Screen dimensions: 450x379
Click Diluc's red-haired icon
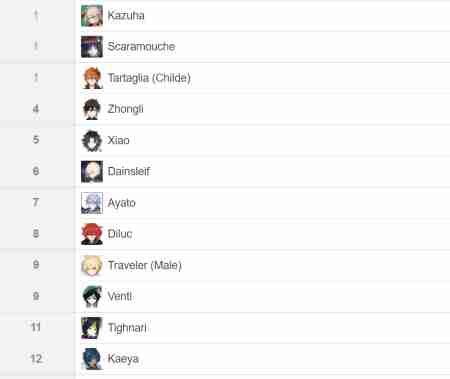click(92, 234)
